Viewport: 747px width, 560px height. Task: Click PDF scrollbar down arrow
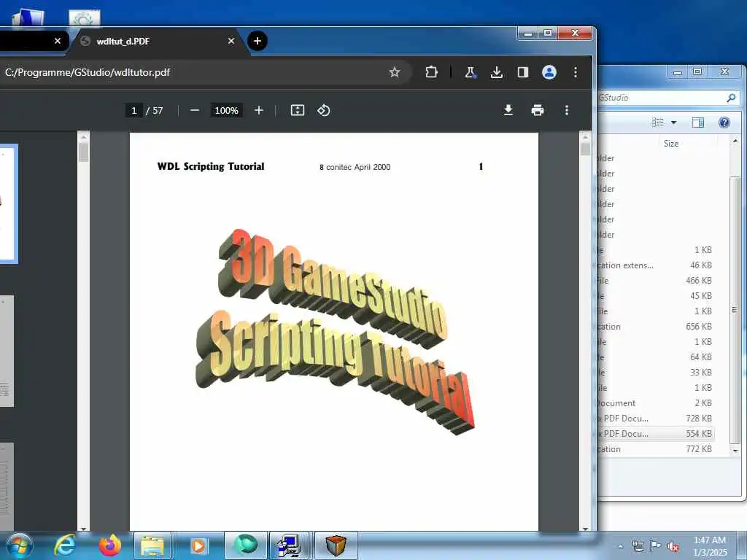point(586,528)
